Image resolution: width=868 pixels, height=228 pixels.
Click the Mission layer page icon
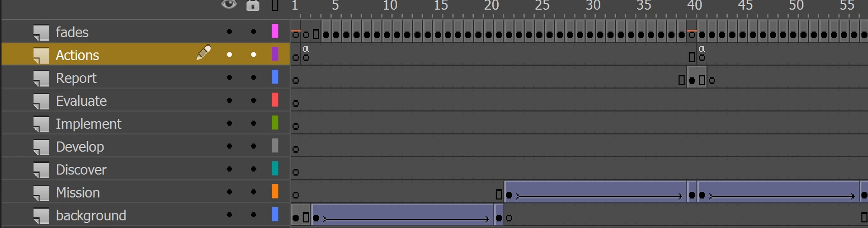tap(41, 192)
